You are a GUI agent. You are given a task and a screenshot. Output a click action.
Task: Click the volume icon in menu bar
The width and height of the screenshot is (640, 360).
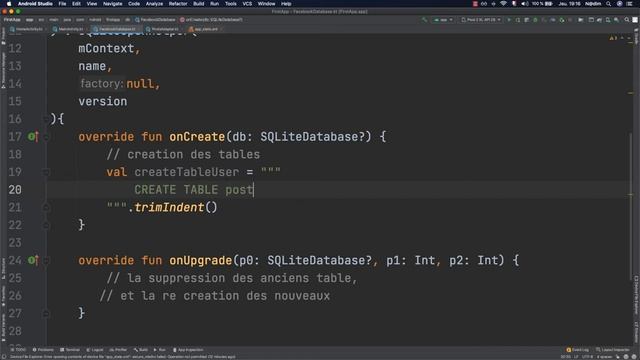524,4
